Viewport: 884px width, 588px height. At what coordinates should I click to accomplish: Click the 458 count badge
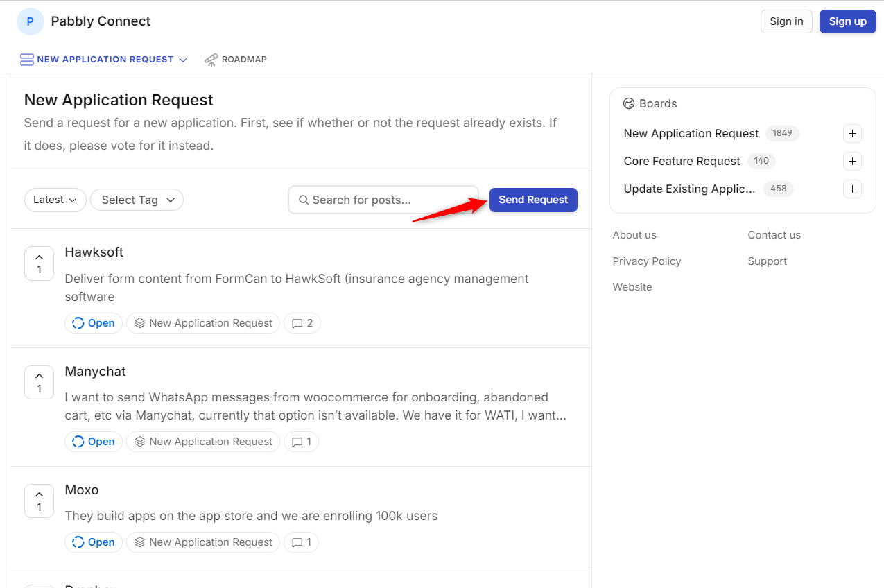pyautogui.click(x=779, y=189)
